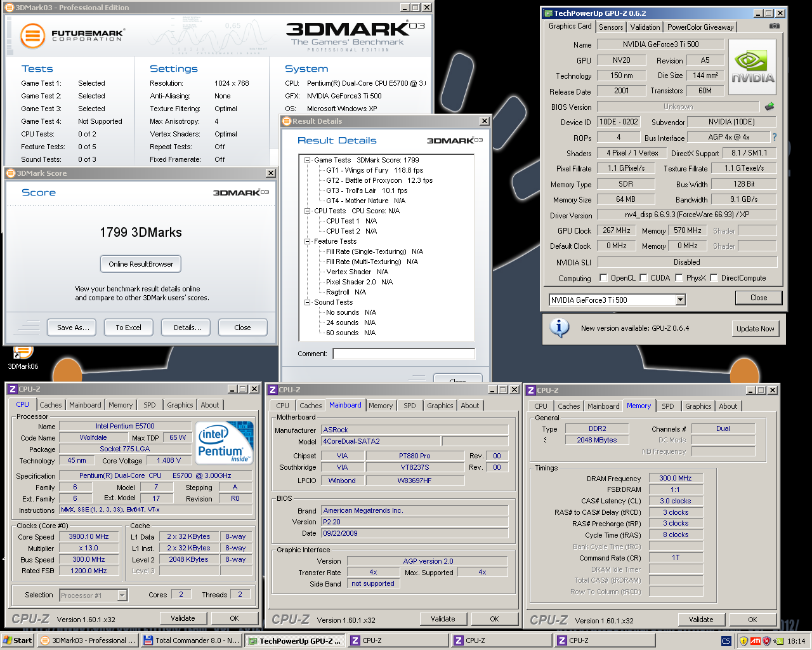Click the NVIDIA logo in GPU-Z
The image size is (812, 650).
tap(752, 67)
